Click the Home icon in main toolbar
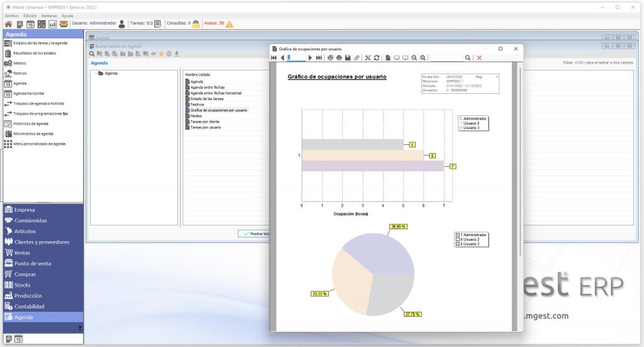The image size is (644, 347). [8, 25]
